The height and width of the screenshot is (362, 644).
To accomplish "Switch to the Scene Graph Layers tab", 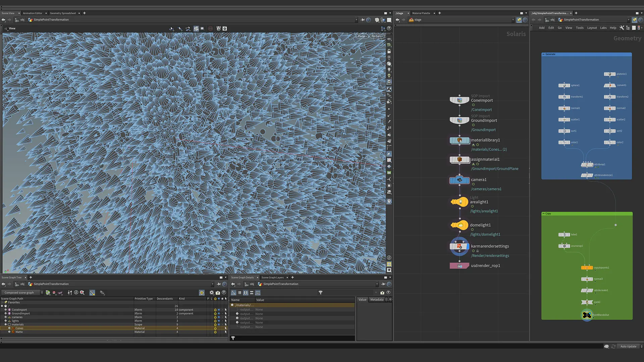I will click(272, 278).
